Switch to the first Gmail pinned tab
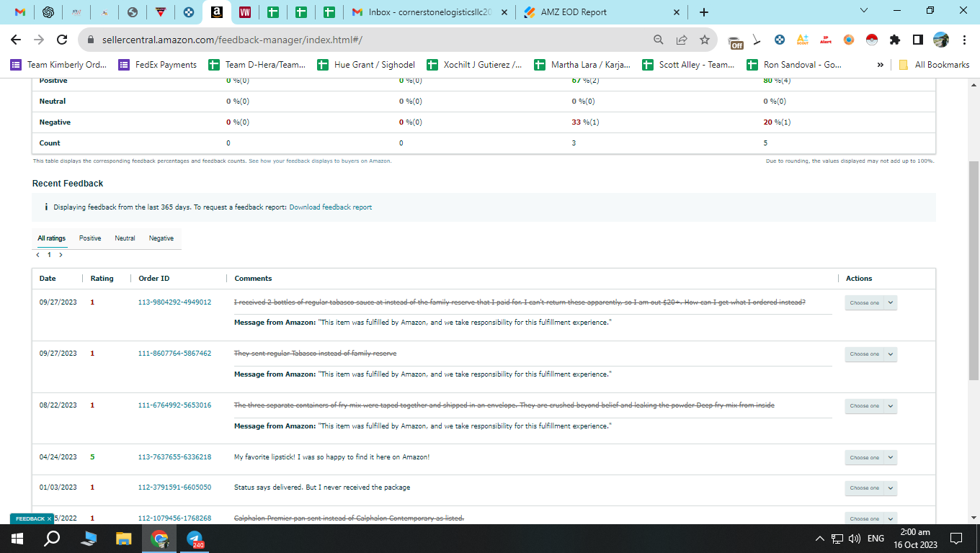Screen dimensions: 980x553 pos(20,12)
